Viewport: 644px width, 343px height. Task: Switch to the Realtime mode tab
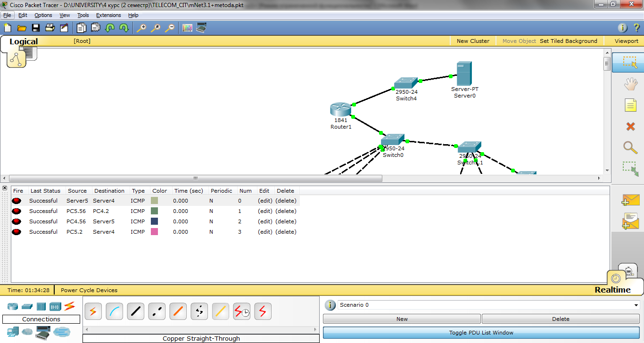pos(612,290)
